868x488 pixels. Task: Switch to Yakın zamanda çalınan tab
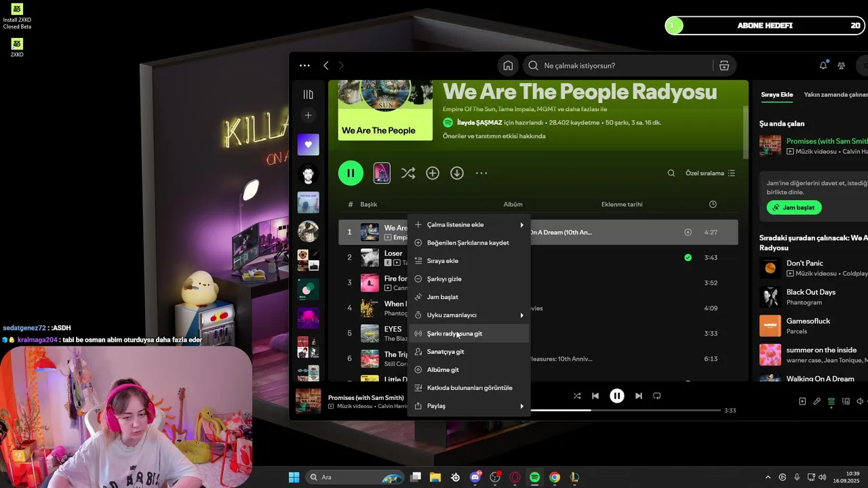[x=835, y=95]
